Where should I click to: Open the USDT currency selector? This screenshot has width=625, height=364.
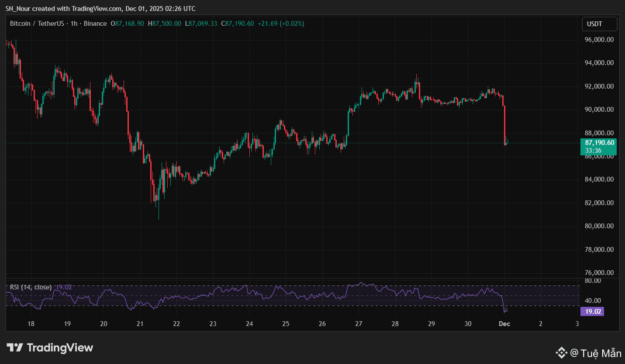[599, 24]
